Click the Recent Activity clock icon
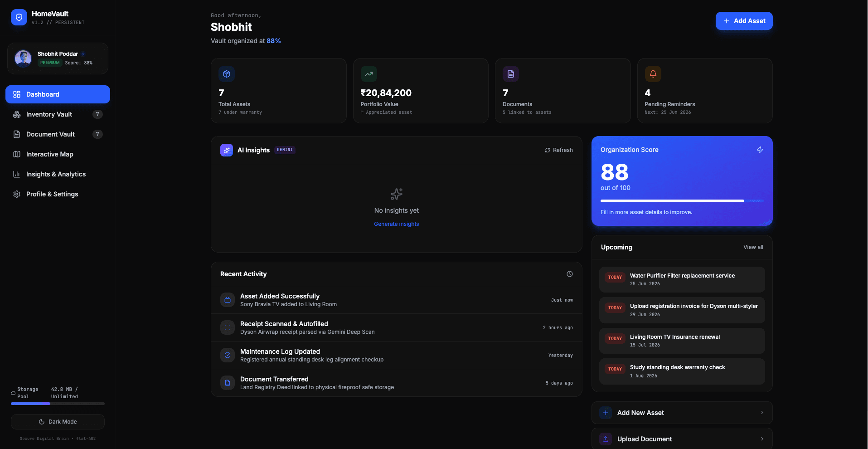The image size is (868, 449). pos(570,274)
